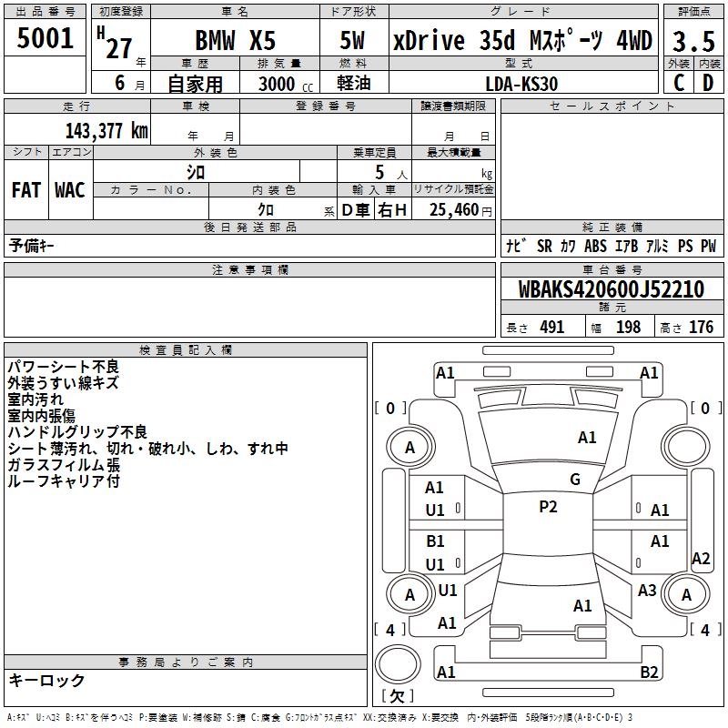The width and height of the screenshot is (728, 728).
Task: Click the import type D車
Action: 356,210
